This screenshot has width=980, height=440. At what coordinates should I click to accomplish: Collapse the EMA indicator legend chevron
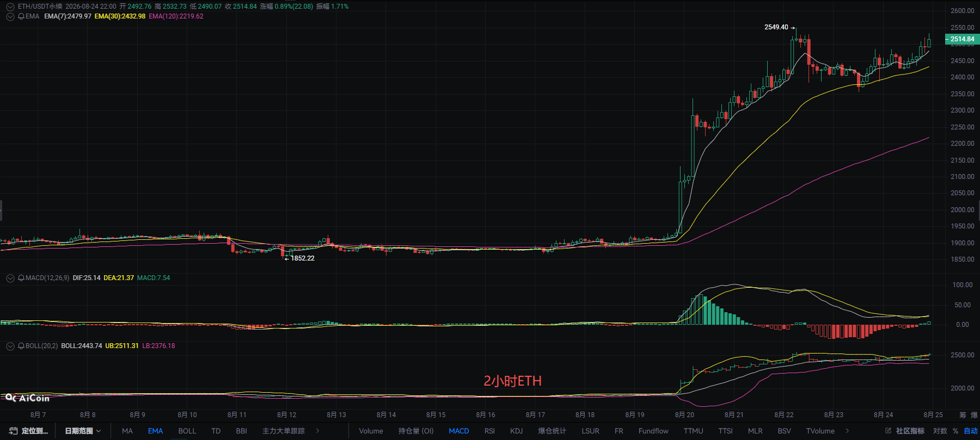(x=10, y=16)
